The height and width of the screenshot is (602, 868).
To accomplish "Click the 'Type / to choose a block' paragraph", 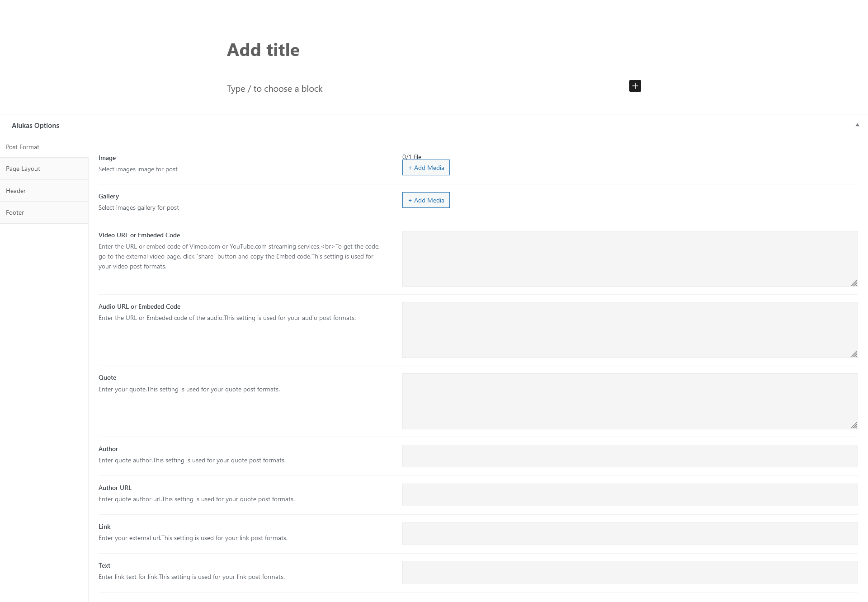I will pyautogui.click(x=274, y=89).
